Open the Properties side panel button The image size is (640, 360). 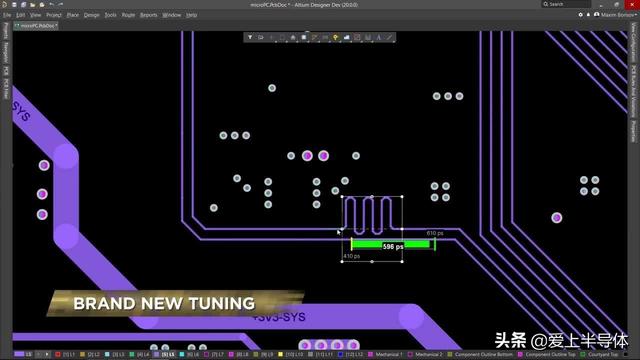click(633, 131)
